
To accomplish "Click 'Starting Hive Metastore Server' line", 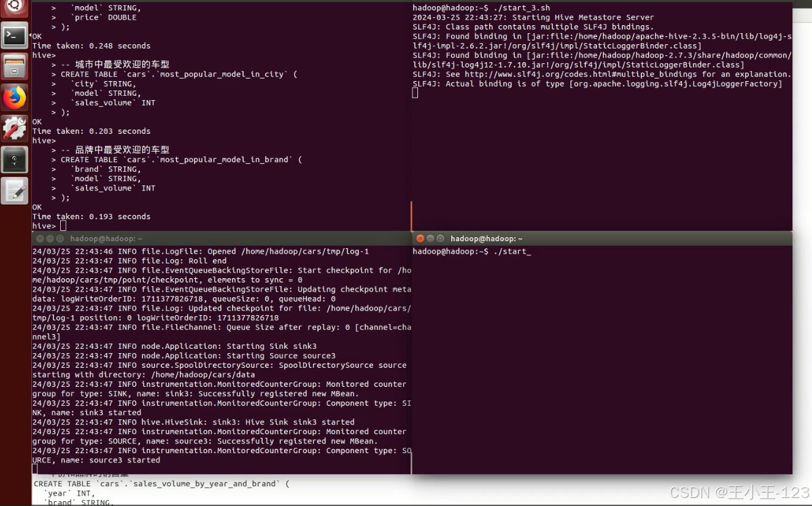I will (x=533, y=18).
